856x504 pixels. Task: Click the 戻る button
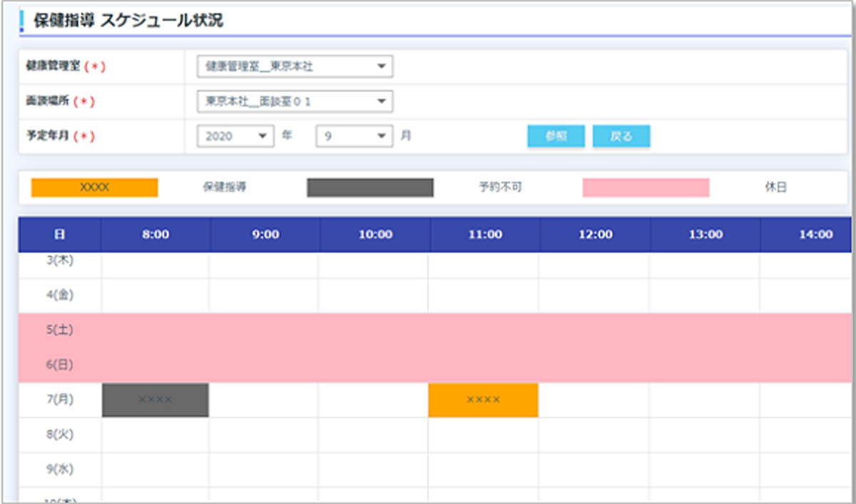(x=621, y=136)
